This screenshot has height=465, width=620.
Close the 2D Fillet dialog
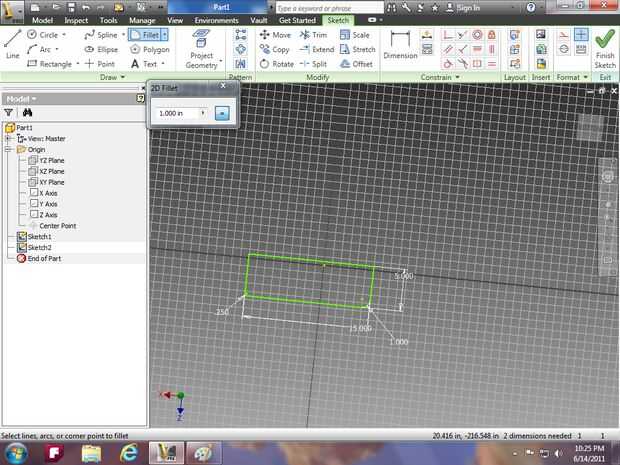[x=223, y=86]
